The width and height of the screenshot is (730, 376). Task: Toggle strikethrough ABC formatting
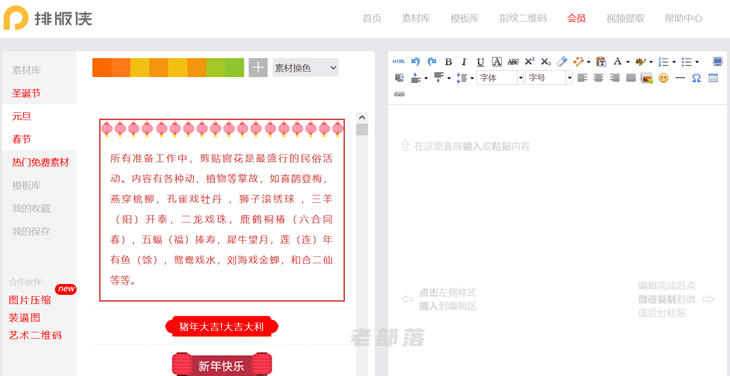point(513,61)
